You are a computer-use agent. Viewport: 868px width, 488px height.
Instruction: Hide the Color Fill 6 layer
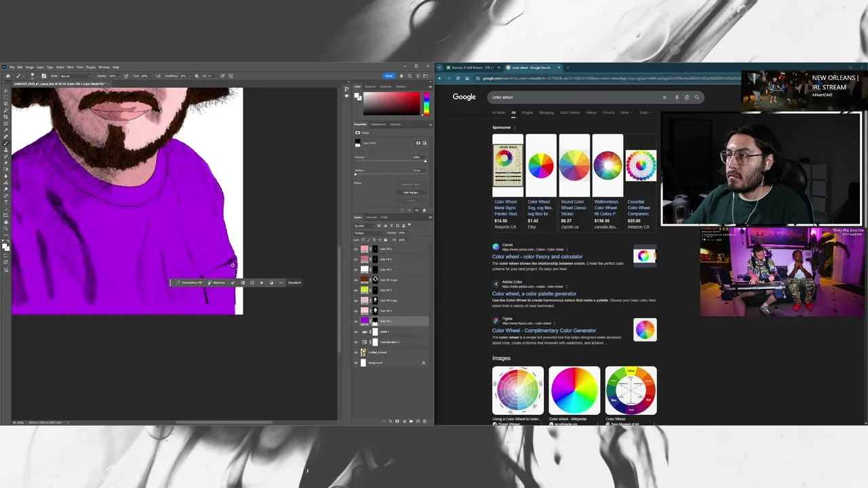click(356, 249)
